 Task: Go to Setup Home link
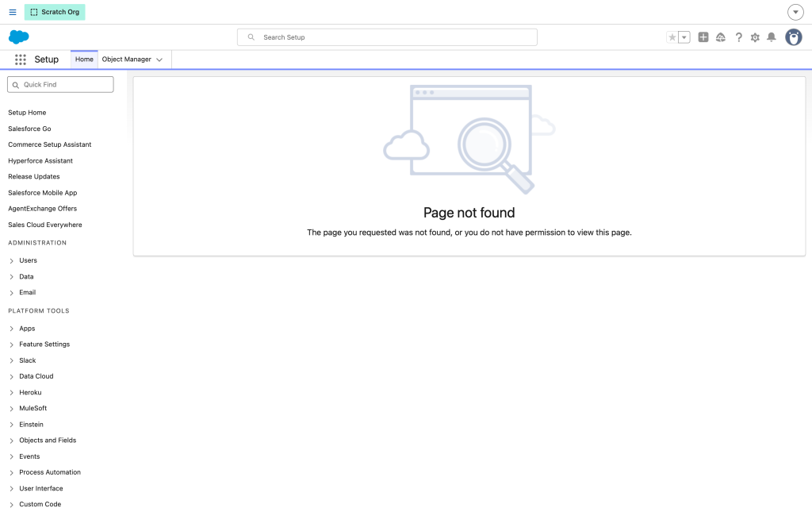[x=27, y=113]
